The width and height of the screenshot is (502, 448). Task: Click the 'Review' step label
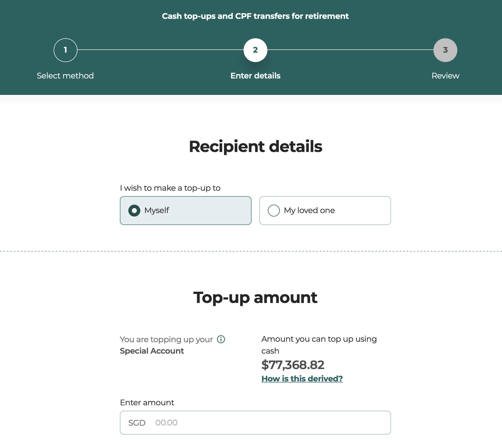[445, 76]
